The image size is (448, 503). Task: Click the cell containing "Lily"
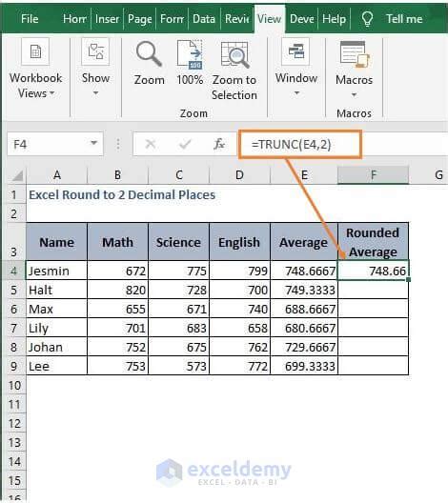pyautogui.click(x=57, y=328)
